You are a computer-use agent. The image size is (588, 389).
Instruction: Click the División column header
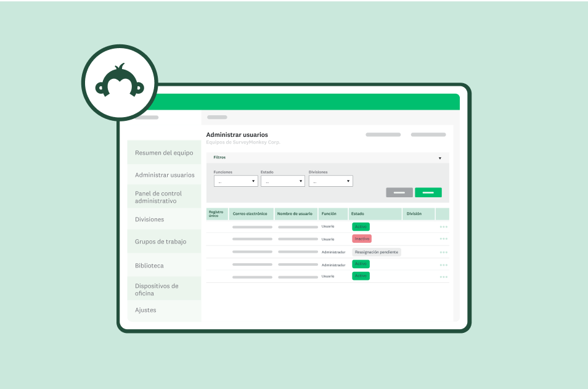(419, 214)
